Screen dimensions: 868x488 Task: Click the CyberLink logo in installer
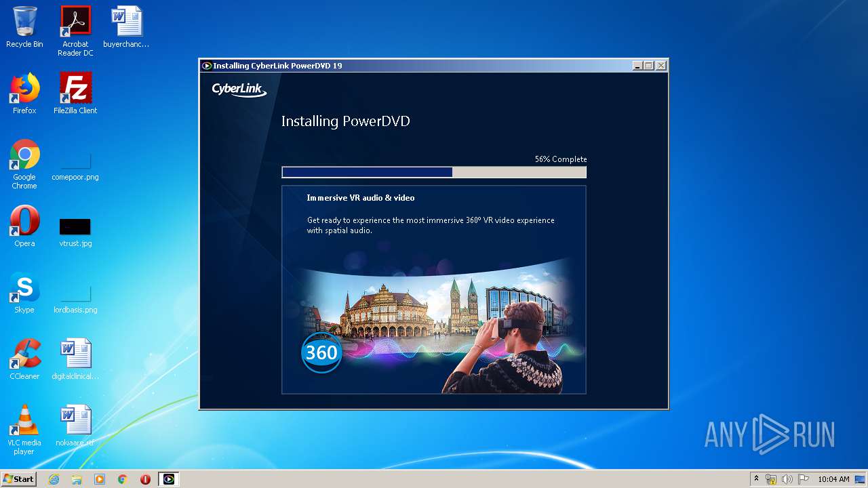pos(239,89)
